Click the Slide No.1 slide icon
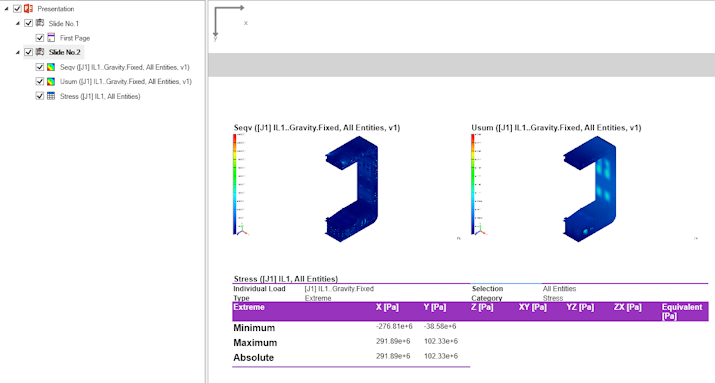The width and height of the screenshot is (715, 383). pyautogui.click(x=40, y=23)
